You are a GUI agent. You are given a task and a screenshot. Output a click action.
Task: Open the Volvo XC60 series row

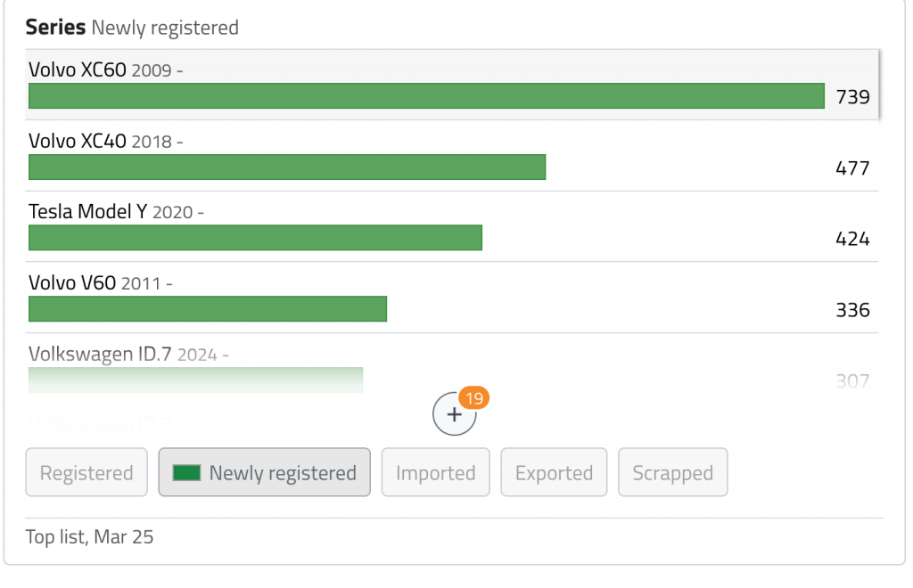pyautogui.click(x=77, y=69)
